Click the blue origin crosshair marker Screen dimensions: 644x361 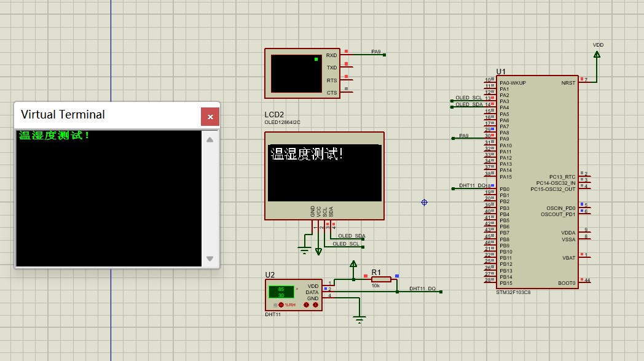424,202
